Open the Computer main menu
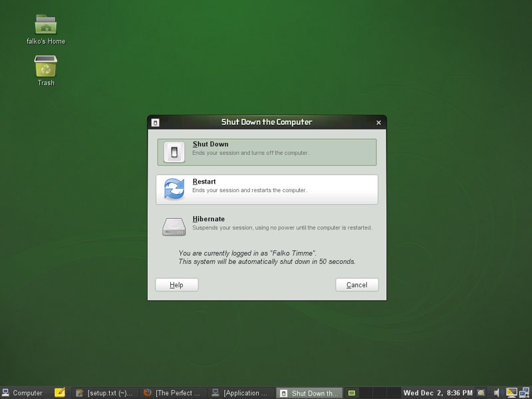This screenshot has height=399, width=532. click(x=23, y=393)
